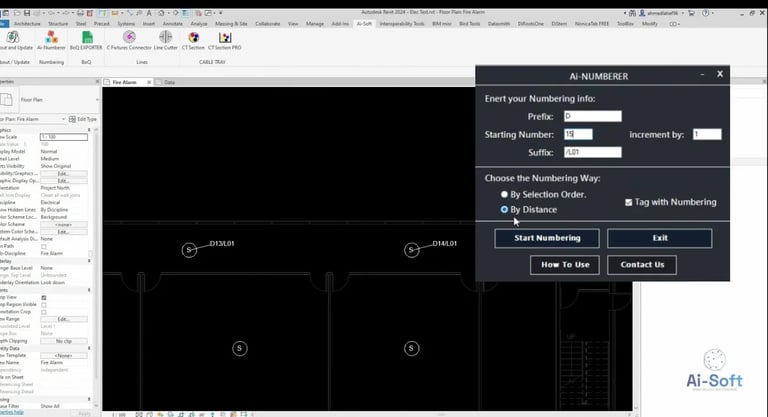Open the CT Section tool

pyautogui.click(x=193, y=40)
